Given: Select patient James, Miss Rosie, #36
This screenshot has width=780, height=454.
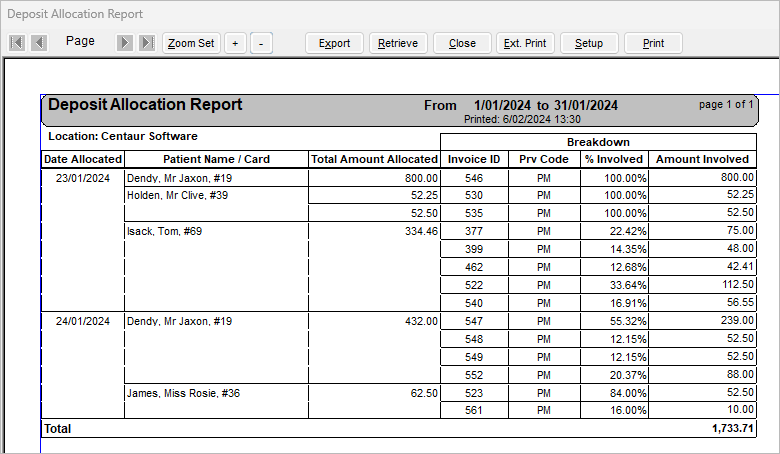Looking at the screenshot, I should tap(184, 393).
